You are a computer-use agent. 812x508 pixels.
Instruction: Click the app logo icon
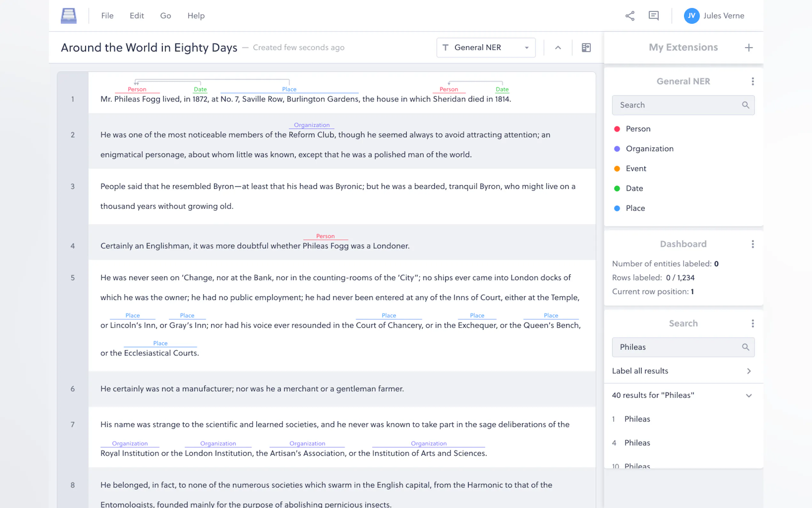point(68,16)
